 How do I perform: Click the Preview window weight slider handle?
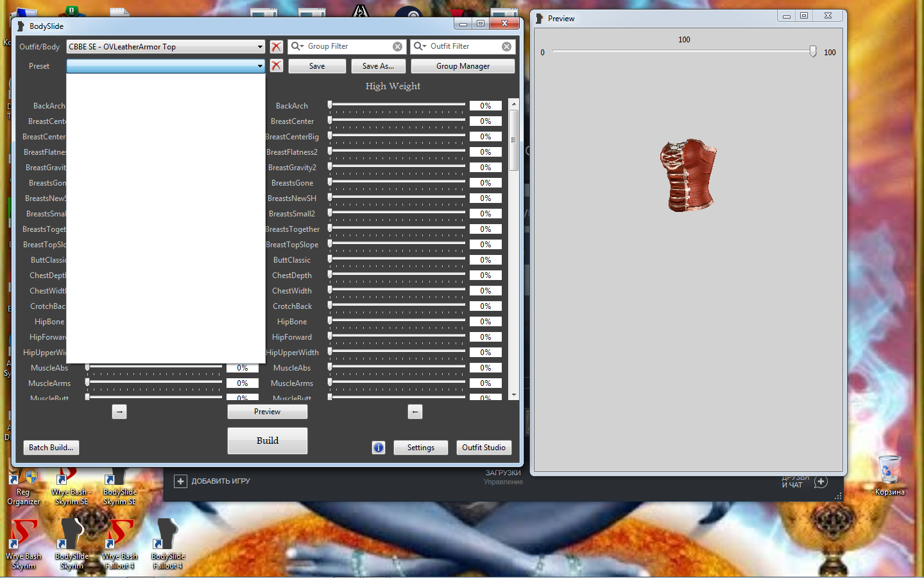tap(813, 51)
